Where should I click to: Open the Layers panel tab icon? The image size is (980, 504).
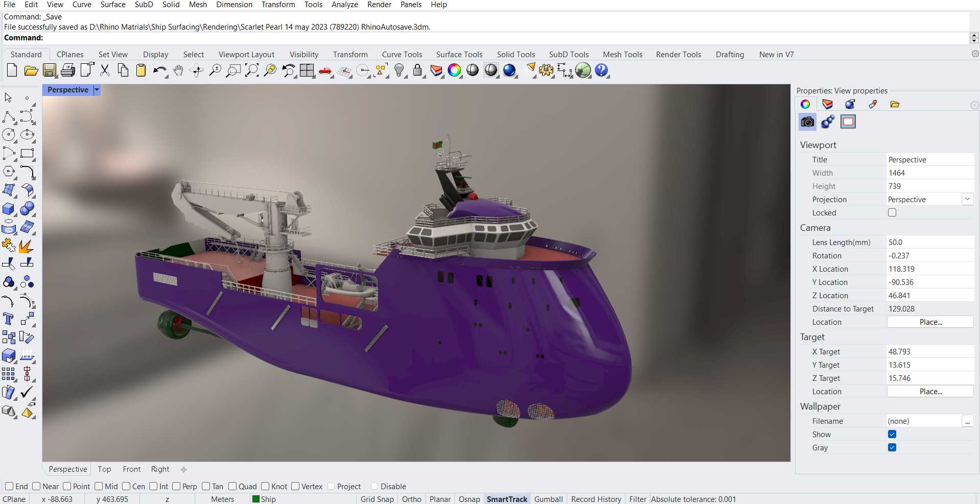[827, 104]
